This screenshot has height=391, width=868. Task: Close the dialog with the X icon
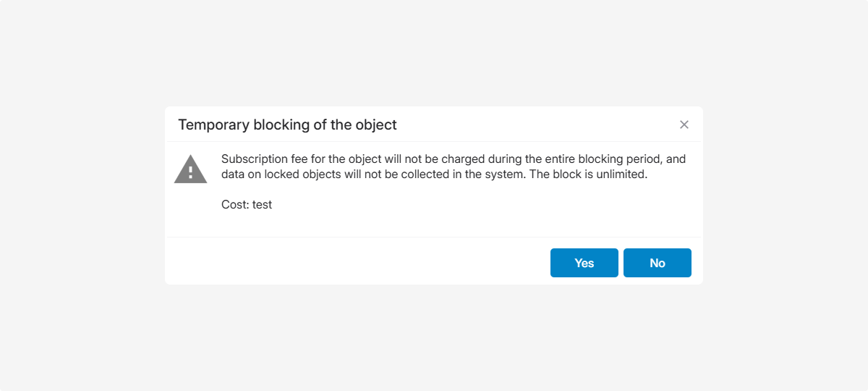[x=684, y=125]
